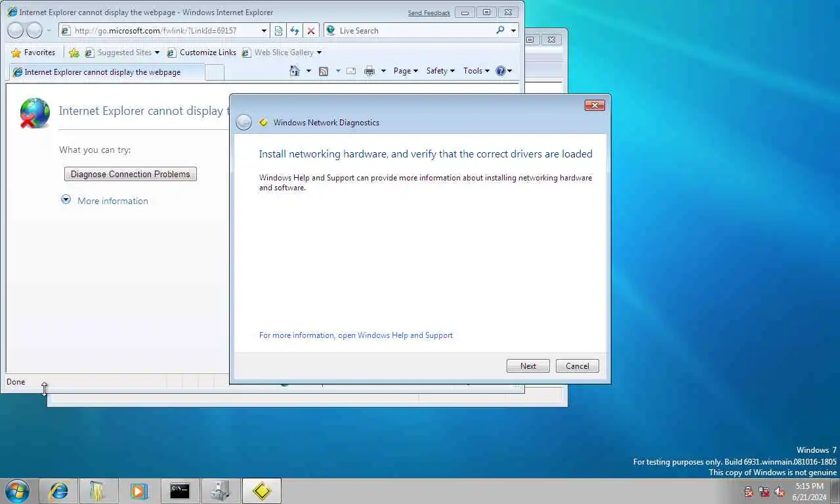This screenshot has width=840, height=504.
Task: Click the Show desktop strip beside the clock
Action: 835,491
